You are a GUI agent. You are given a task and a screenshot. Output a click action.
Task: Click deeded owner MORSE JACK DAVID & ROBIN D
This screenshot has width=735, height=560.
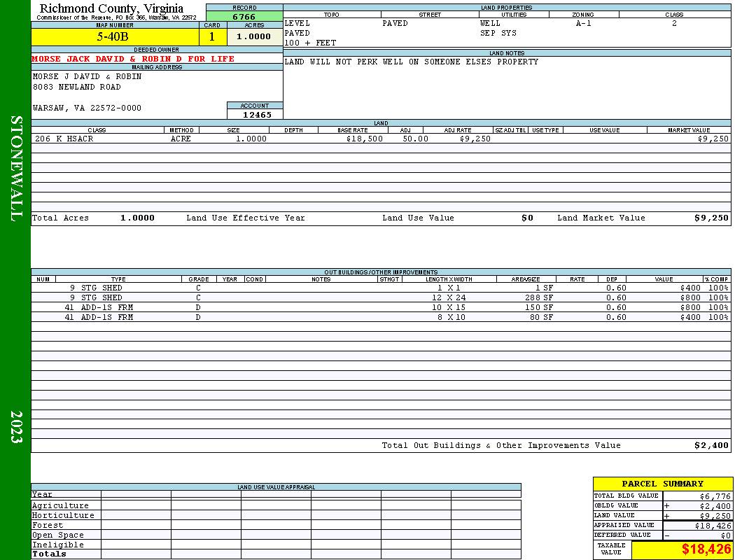pos(133,59)
